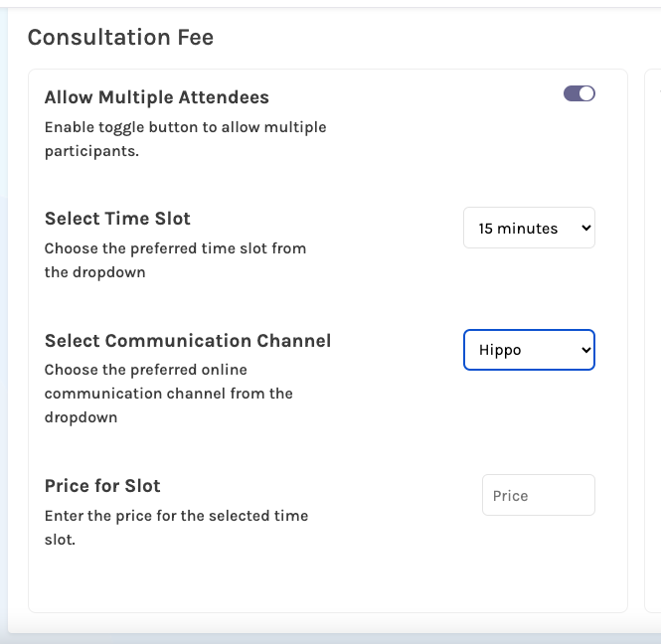The height and width of the screenshot is (644, 661).
Task: Select the 'Hippo' text in channel dropdown
Action: 500,350
